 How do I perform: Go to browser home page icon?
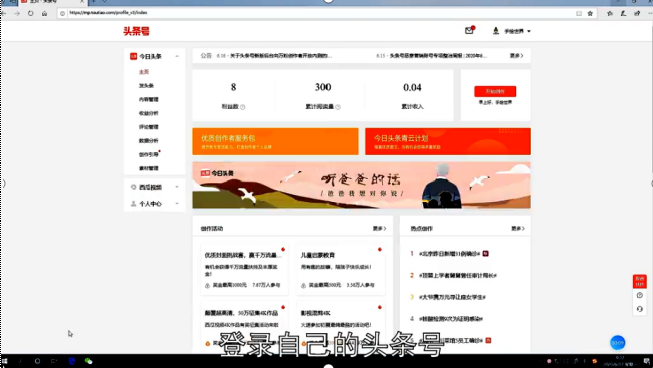(44, 13)
